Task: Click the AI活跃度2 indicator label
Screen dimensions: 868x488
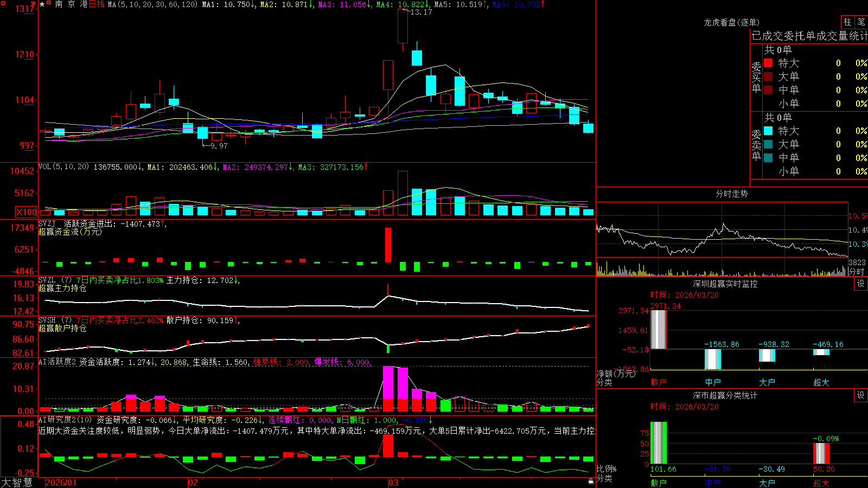Action: tap(58, 362)
